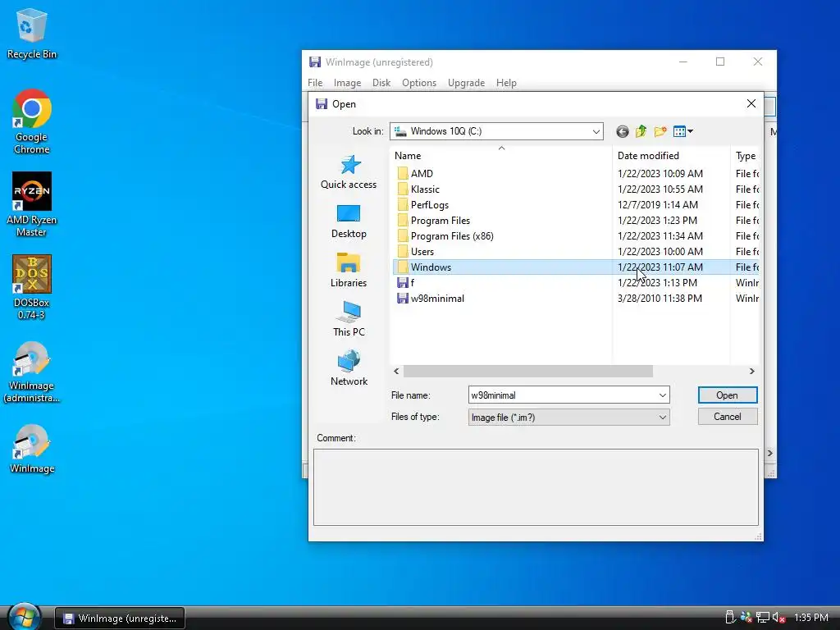
Task: Click the Windows Start orb
Action: [25, 617]
